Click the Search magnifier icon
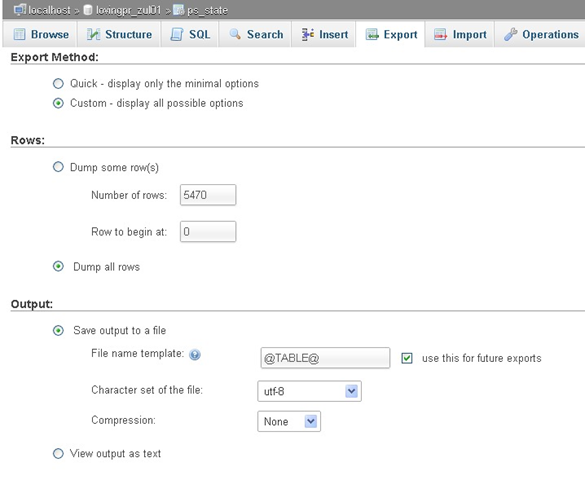The image size is (585, 480). (x=235, y=34)
